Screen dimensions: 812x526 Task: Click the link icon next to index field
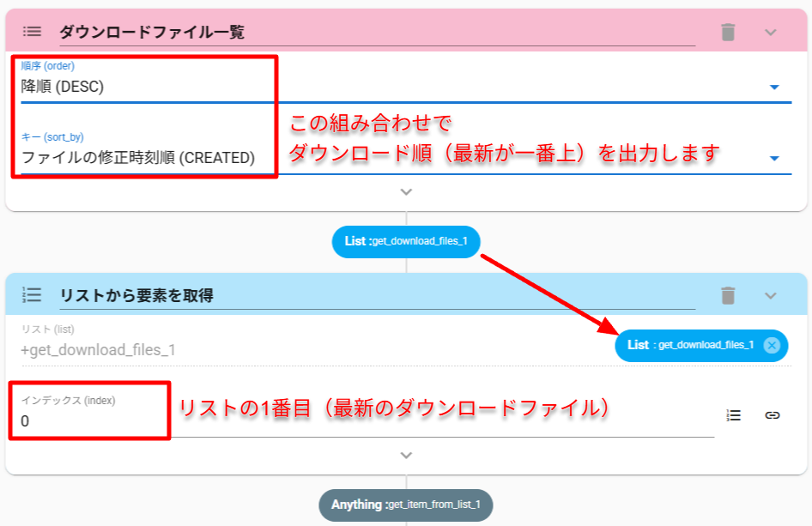(773, 415)
